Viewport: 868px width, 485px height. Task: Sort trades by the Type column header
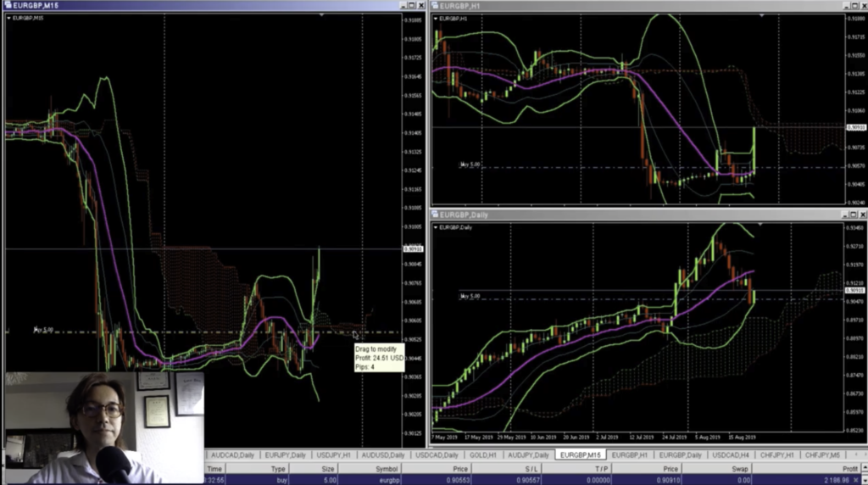tap(256, 469)
